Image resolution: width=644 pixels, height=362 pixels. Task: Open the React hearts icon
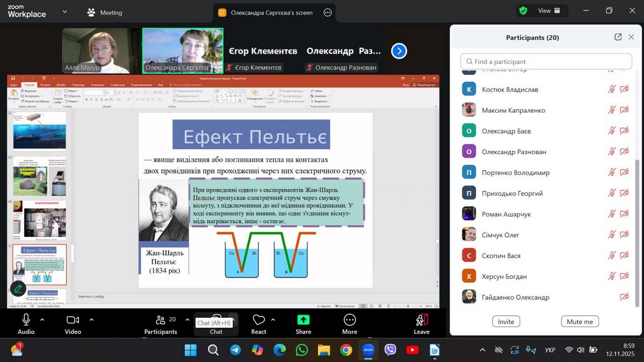(x=259, y=321)
